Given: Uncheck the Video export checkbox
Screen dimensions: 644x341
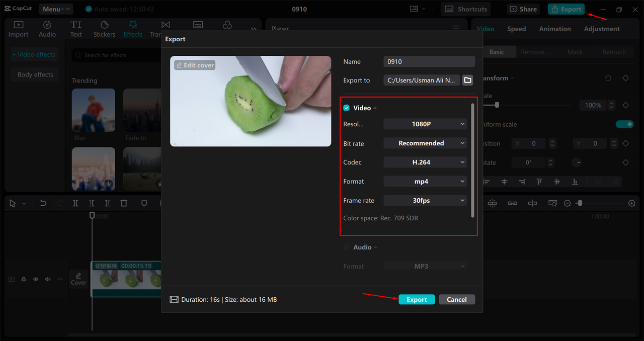Looking at the screenshot, I should 346,108.
